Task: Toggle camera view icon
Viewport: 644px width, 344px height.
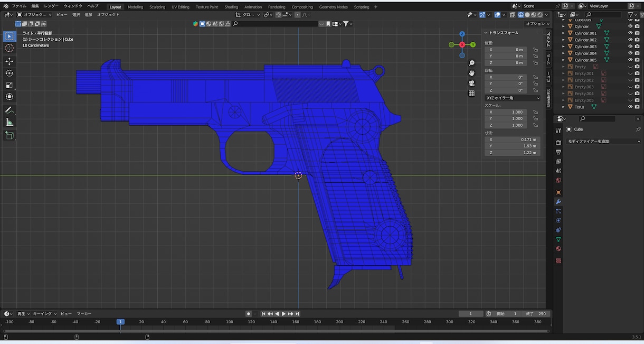Action: click(x=471, y=83)
